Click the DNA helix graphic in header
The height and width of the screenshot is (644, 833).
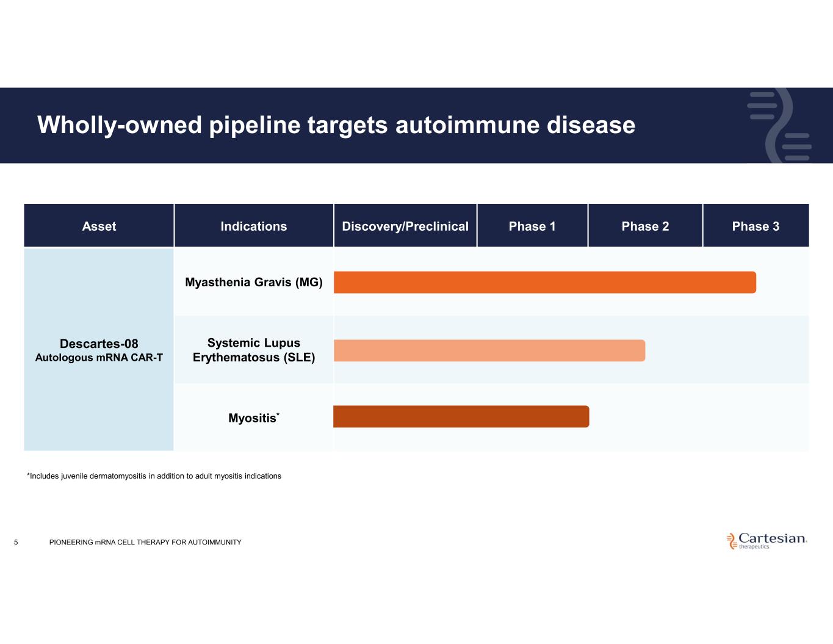(x=779, y=126)
